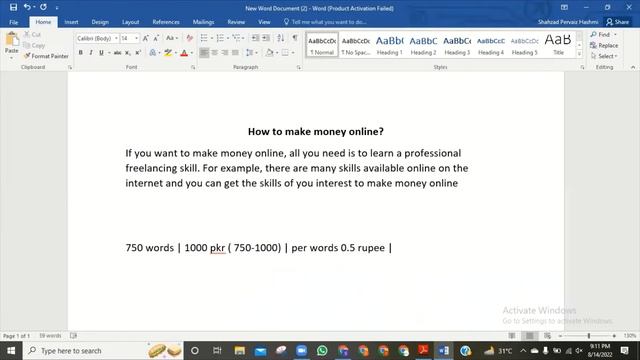Screen dimensions: 640x360
Task: Switch to the Design tab
Action: [100, 22]
